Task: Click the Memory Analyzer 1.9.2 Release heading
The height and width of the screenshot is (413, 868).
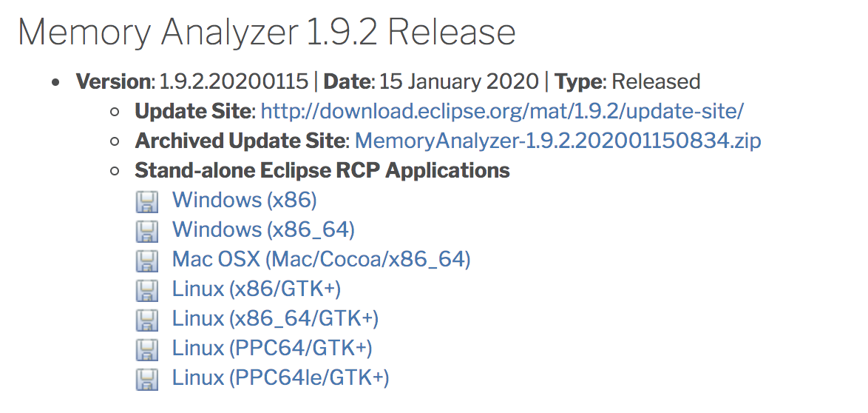Action: [267, 33]
